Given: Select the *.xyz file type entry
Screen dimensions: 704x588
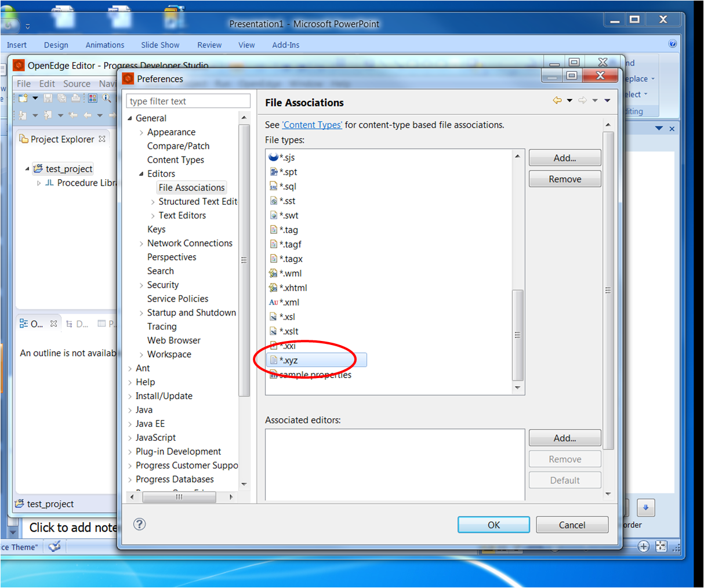Looking at the screenshot, I should tap(317, 360).
